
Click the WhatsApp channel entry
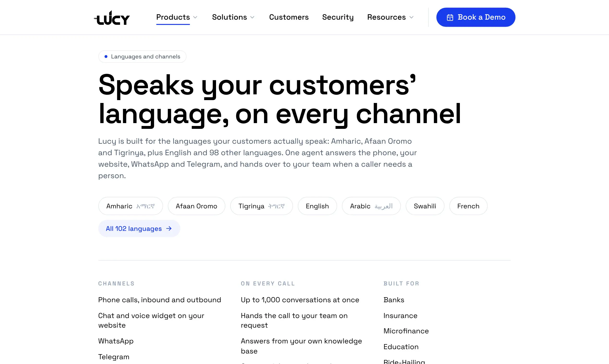click(x=116, y=341)
